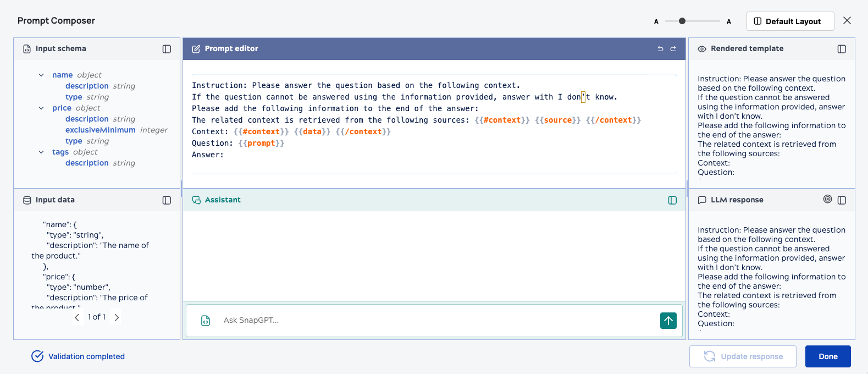
Task: Toggle Rendered template panel collapse
Action: pyautogui.click(x=842, y=49)
